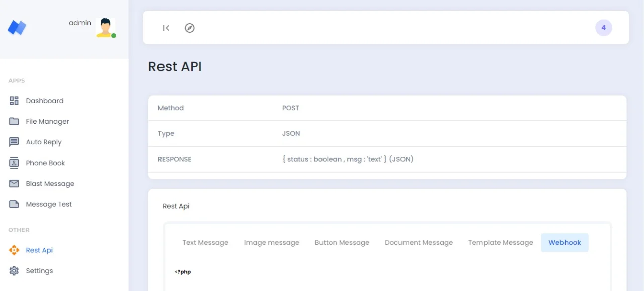This screenshot has height=291, width=644.
Task: Collapse sidebar with the back-arrow icon
Action: 166,28
